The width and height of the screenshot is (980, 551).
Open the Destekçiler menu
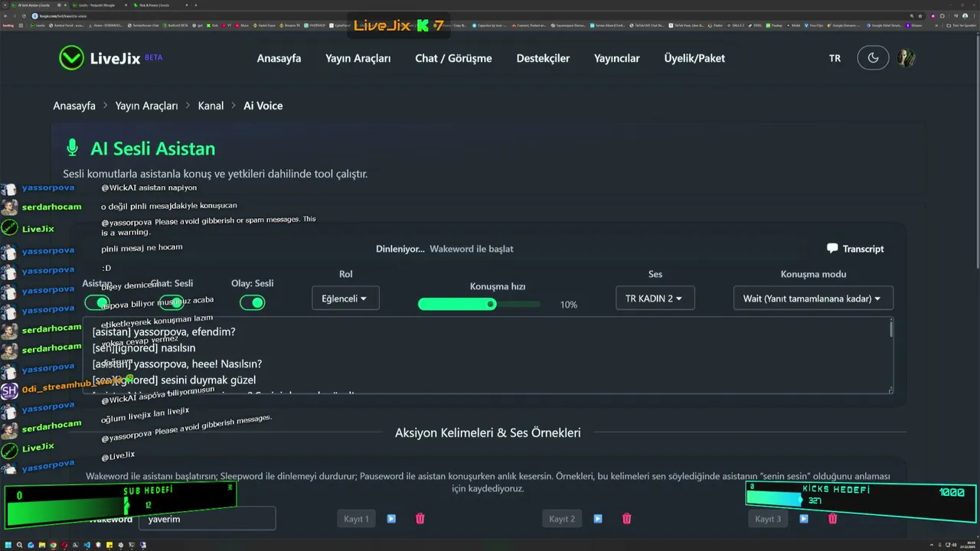click(x=543, y=58)
